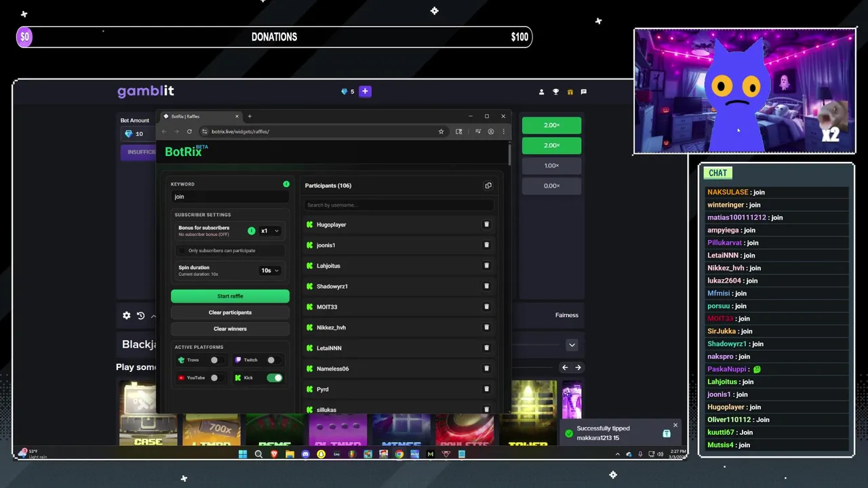
Task: Delete Nikkez_hvh from participants
Action: click(486, 327)
